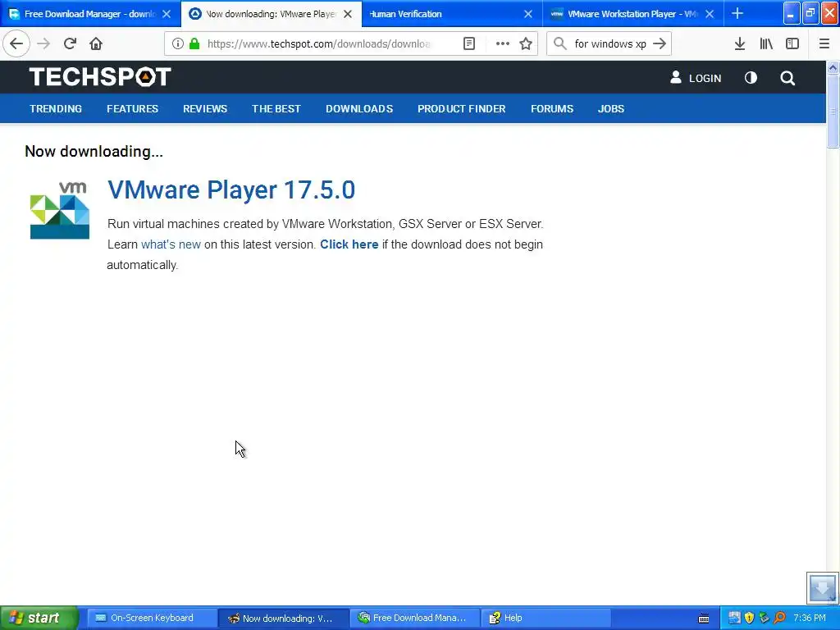Close the Now downloading VMware Player tab
This screenshot has height=630, width=840.
348,14
